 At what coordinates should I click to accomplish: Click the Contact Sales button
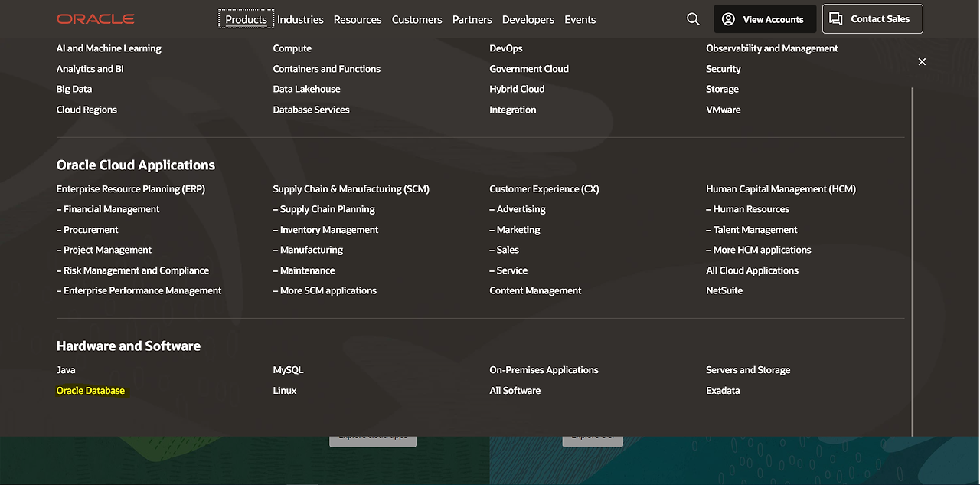873,19
